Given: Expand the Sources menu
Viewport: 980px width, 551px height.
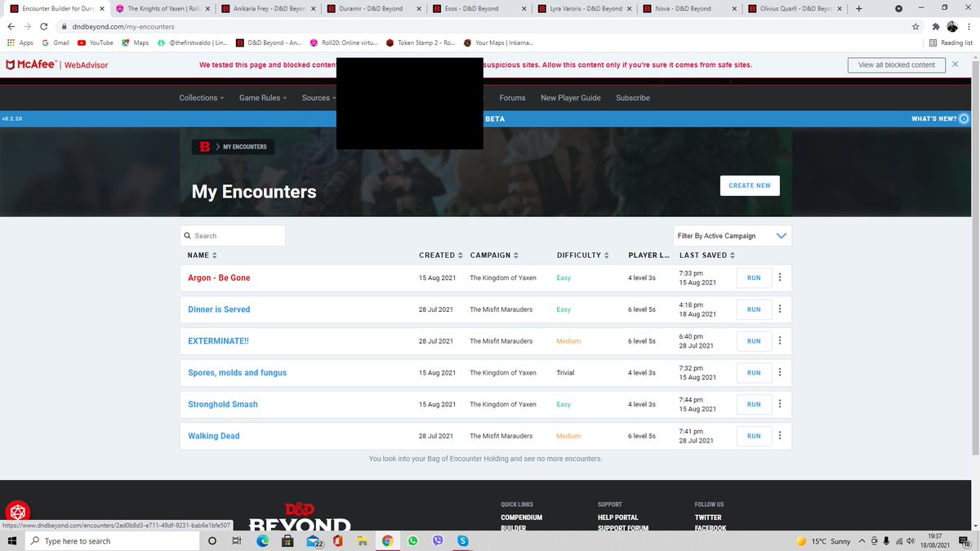Looking at the screenshot, I should click(318, 98).
